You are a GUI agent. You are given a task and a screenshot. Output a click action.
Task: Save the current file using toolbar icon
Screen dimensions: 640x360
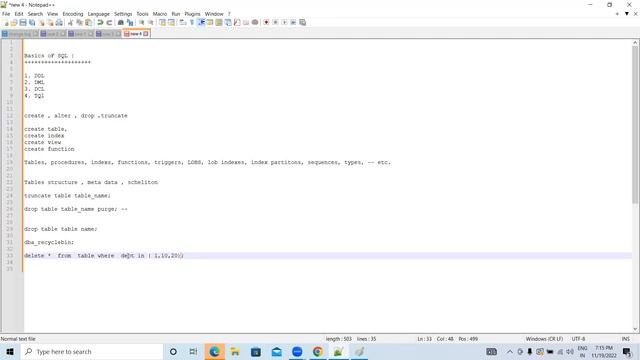click(23, 22)
